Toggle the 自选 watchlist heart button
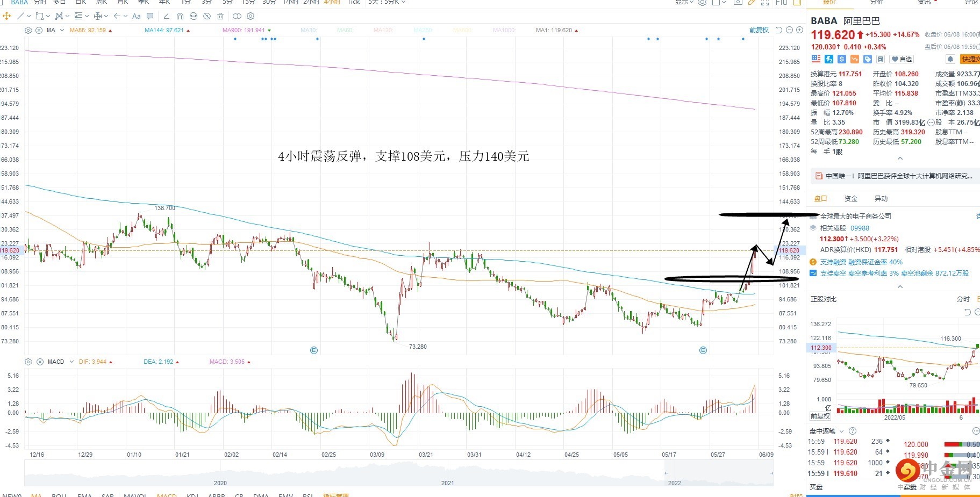This screenshot has height=497, width=980. click(902, 59)
